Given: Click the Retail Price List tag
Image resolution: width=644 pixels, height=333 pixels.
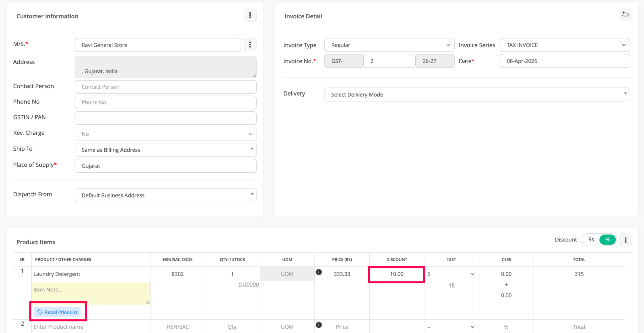Looking at the screenshot, I should [58, 312].
